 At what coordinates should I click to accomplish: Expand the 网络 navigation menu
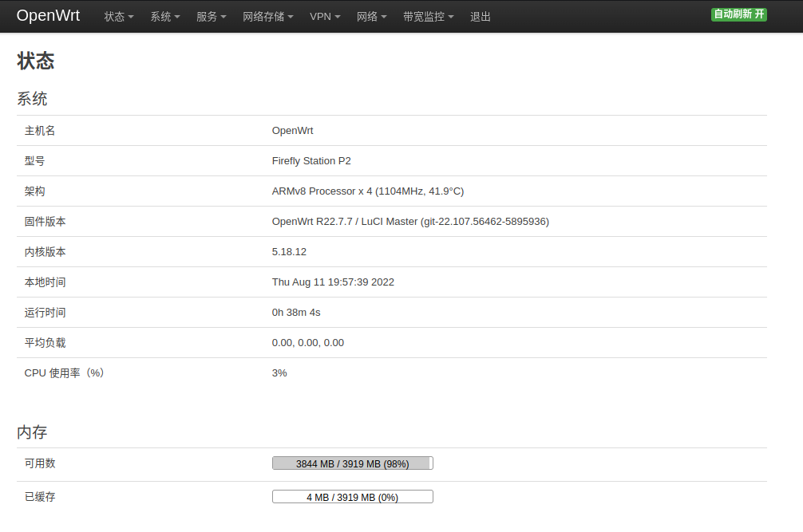click(x=372, y=17)
